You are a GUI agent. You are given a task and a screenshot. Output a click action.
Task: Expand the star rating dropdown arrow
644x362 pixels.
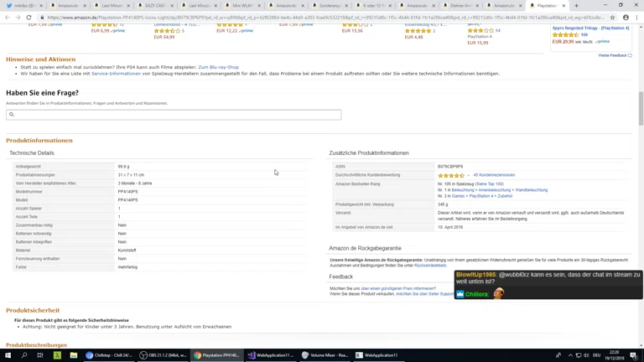468,175
